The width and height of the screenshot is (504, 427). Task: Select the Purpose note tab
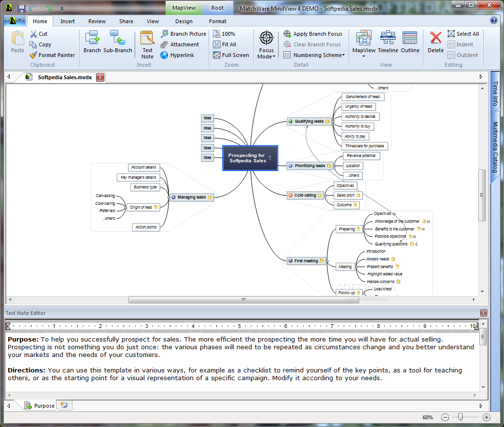click(40, 406)
